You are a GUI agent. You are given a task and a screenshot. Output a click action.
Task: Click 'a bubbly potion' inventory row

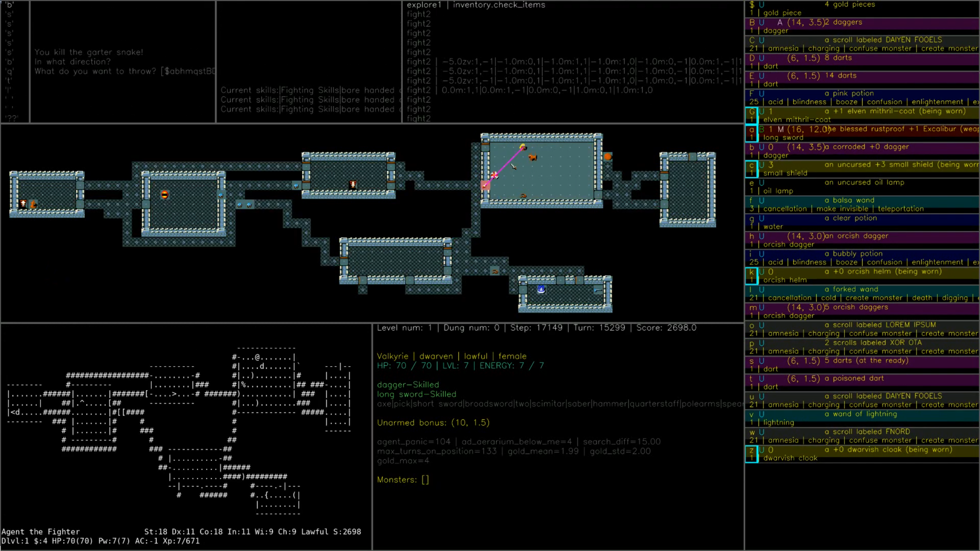click(x=862, y=258)
